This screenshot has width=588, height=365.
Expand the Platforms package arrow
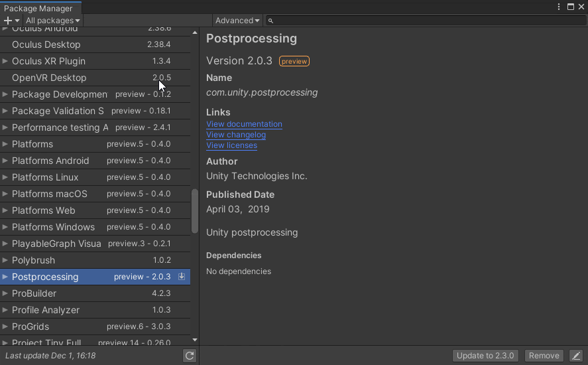point(5,144)
